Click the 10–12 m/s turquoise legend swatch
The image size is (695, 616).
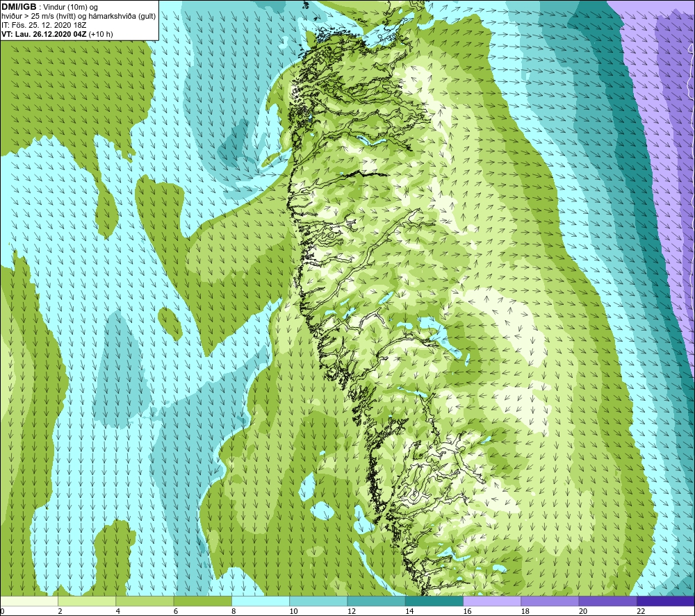coord(318,601)
